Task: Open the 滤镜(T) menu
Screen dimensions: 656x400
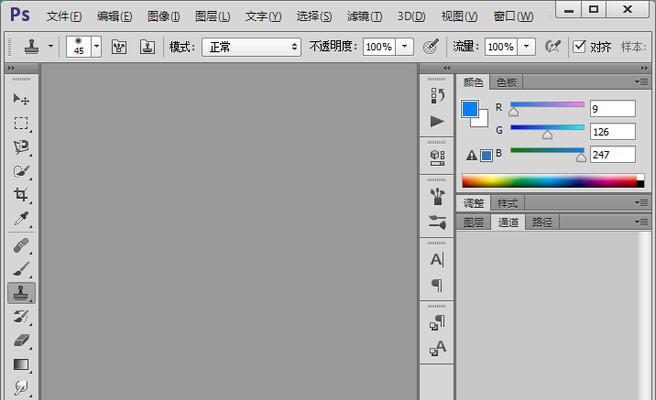Action: (364, 16)
